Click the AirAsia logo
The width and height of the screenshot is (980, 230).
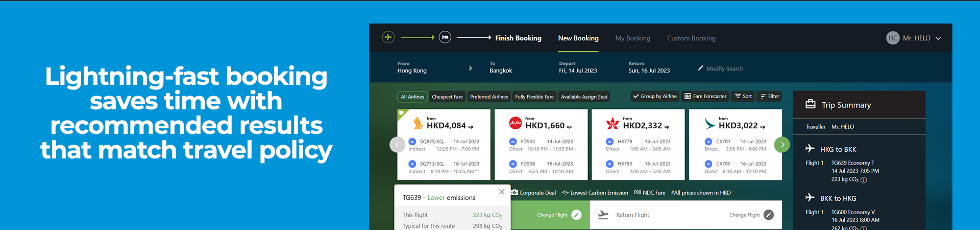[516, 123]
